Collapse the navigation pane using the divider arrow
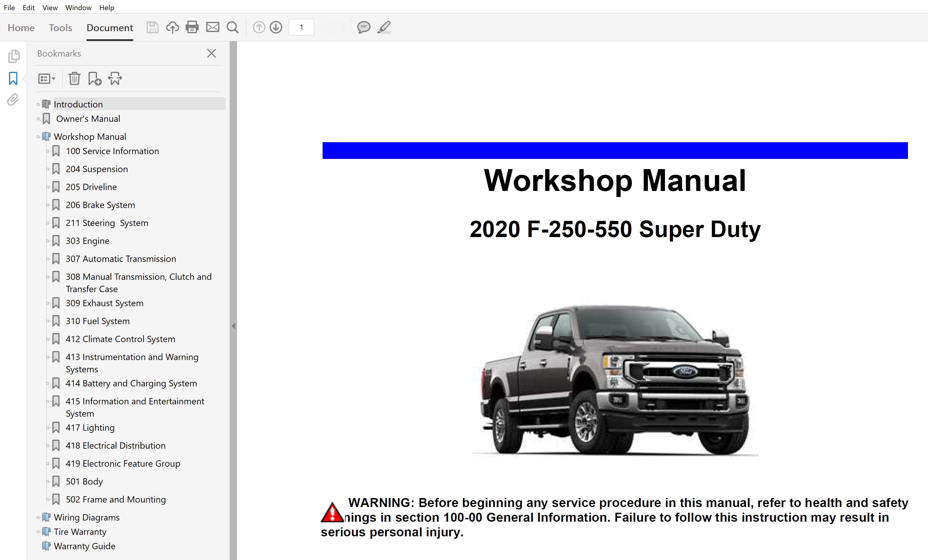Viewport: 928px width, 560px height. (x=233, y=326)
